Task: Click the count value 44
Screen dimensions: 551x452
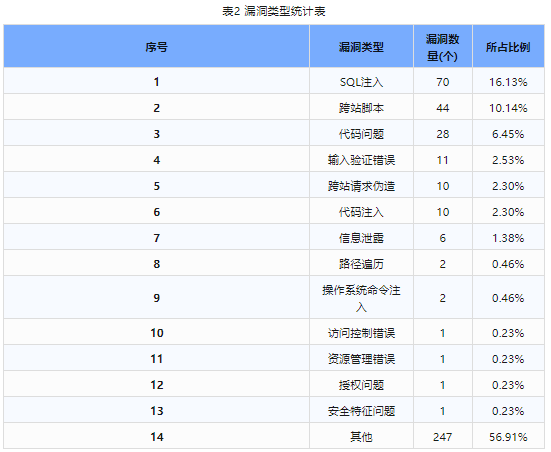Action: (x=443, y=108)
